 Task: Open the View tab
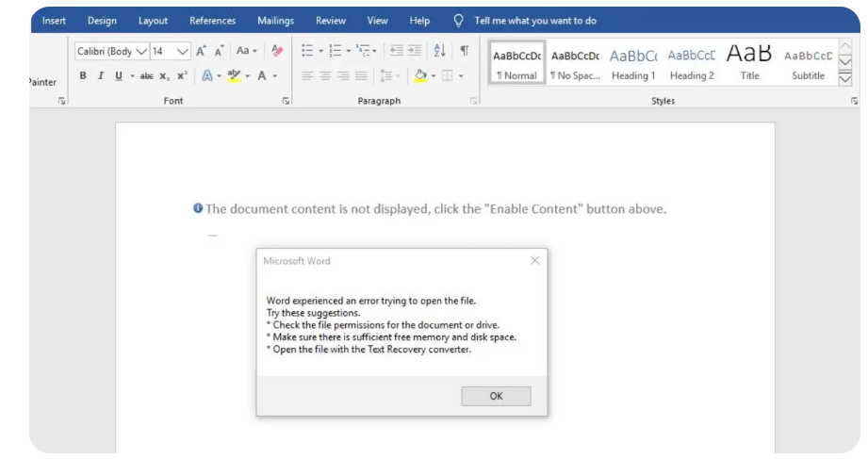click(x=378, y=21)
